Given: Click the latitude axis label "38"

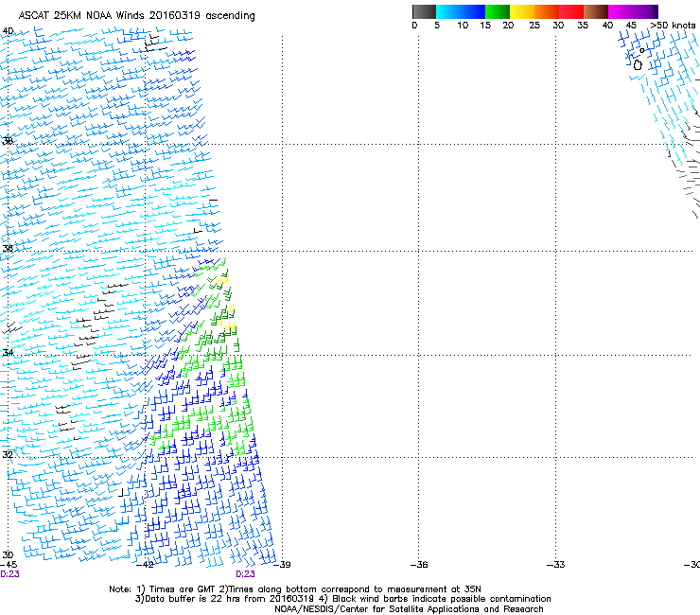Looking at the screenshot, I should coord(8,141).
